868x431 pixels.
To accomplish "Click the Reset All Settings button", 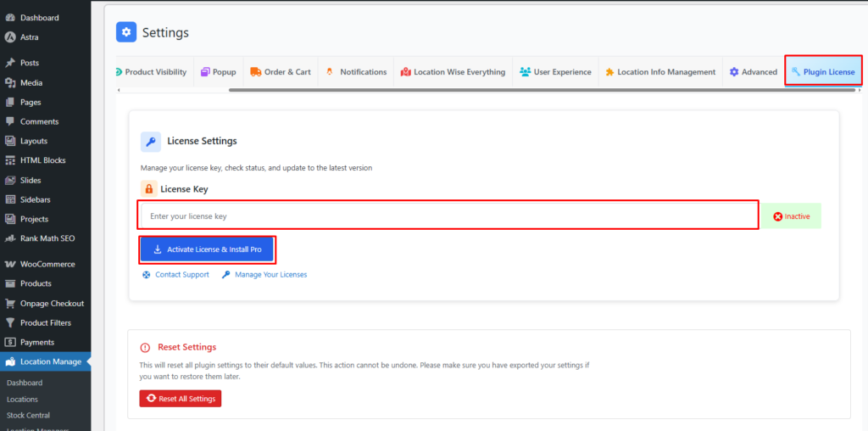I will click(x=181, y=399).
